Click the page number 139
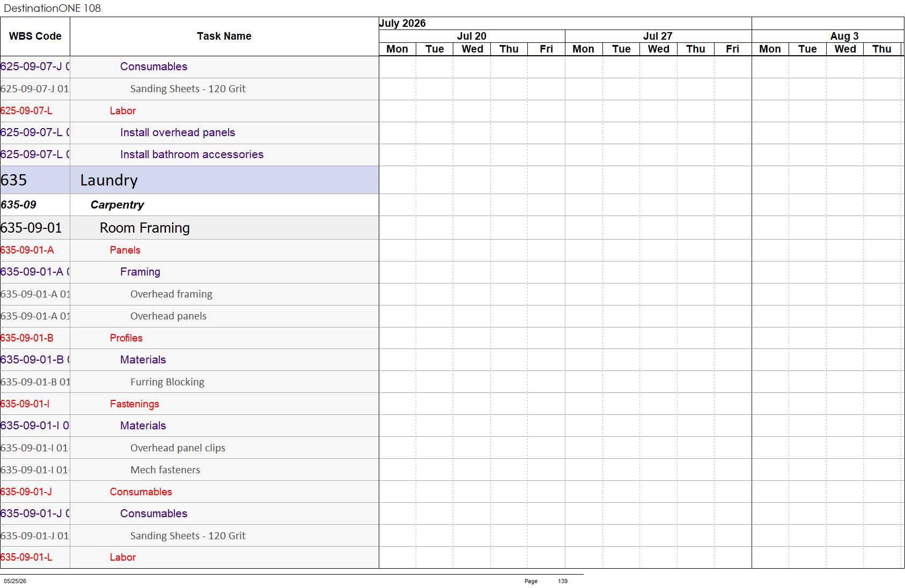The image size is (905, 588). 563,581
